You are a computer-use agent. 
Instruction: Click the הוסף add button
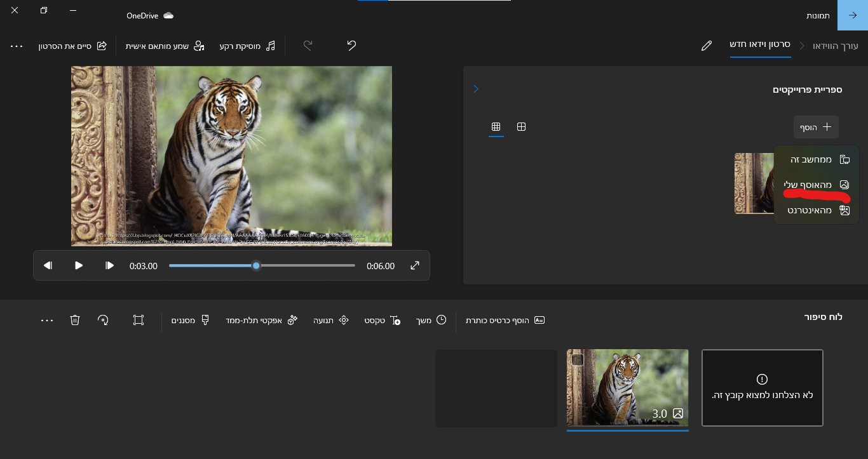pos(816,127)
